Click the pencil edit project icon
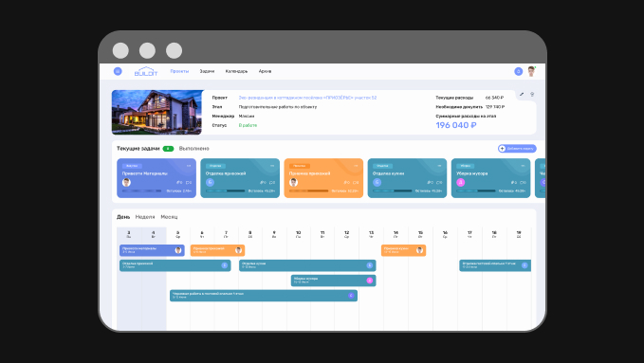Image resolution: width=644 pixels, height=363 pixels. coord(522,94)
